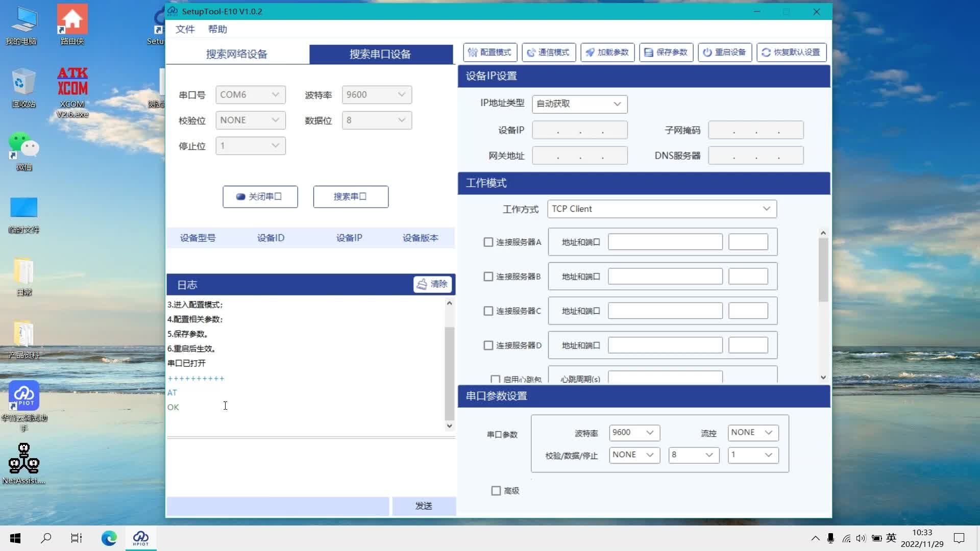
Task: Click 设备版本 column header
Action: [x=421, y=238]
